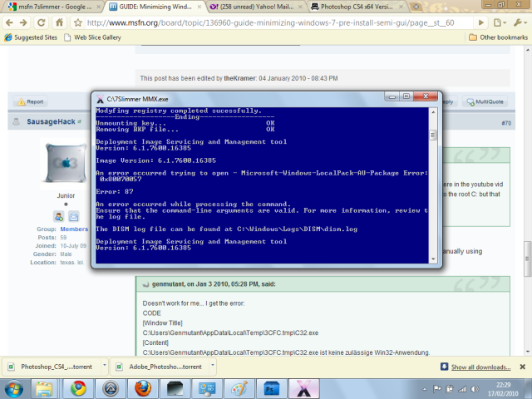Image resolution: width=532 pixels, height=399 pixels.
Task: Open the Photoshop_CS4 torrent download item
Action: point(52,367)
